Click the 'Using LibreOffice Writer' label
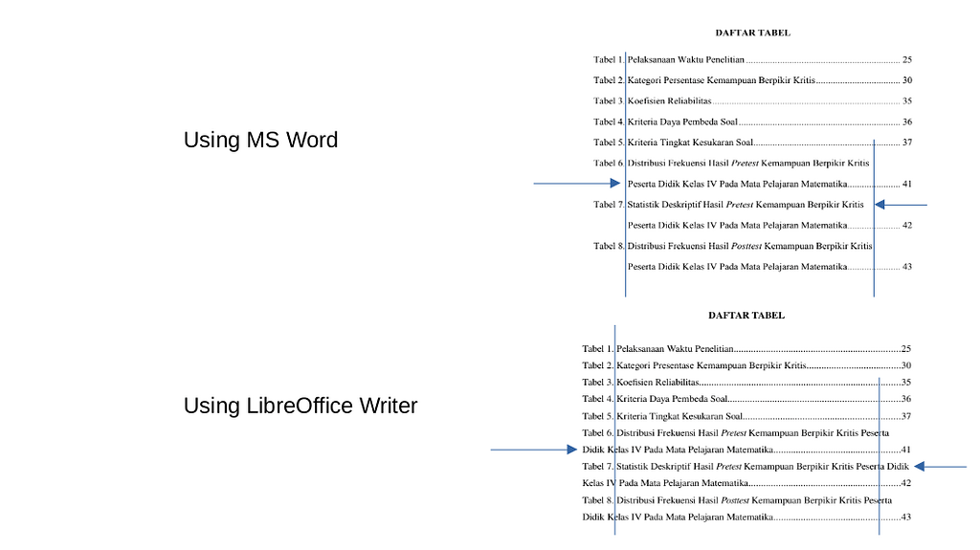The image size is (980, 550). pos(300,407)
